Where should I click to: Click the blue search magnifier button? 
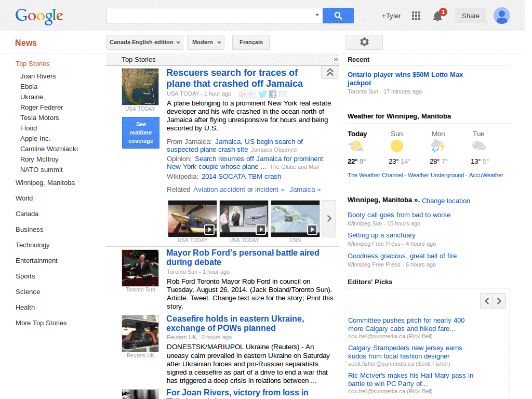pos(338,16)
